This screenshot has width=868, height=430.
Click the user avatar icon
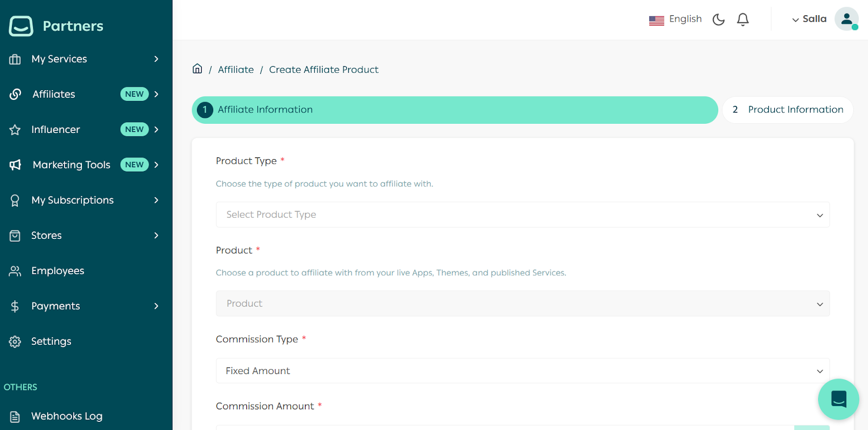(846, 20)
